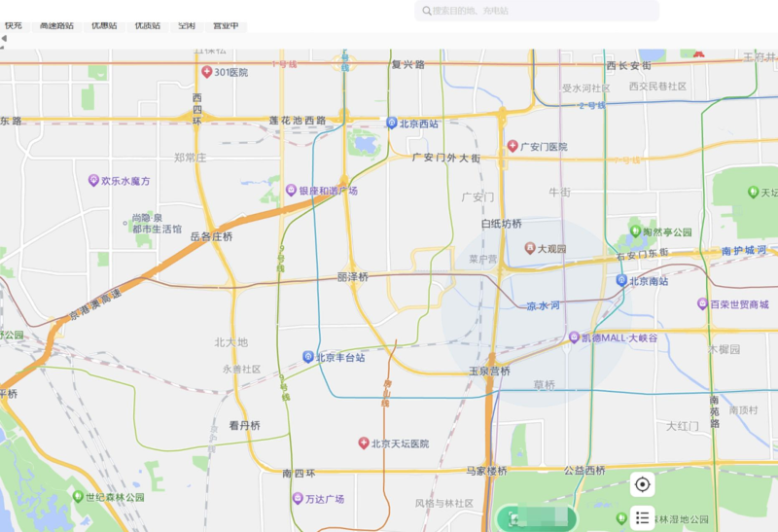Click the 白纸坊桥 map label
This screenshot has width=778, height=532.
[502, 224]
